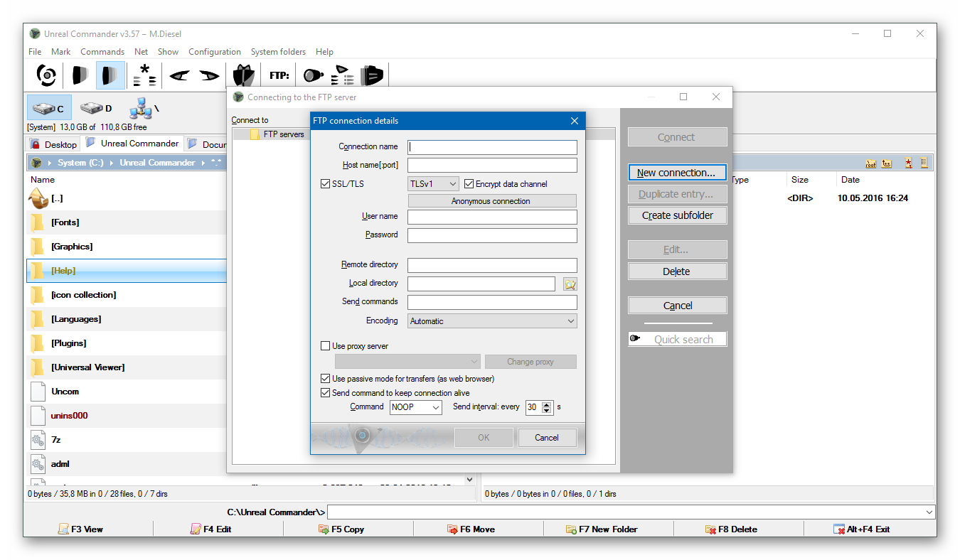Open the command line history dropdown arrow
The image size is (960, 560).
[x=929, y=512]
